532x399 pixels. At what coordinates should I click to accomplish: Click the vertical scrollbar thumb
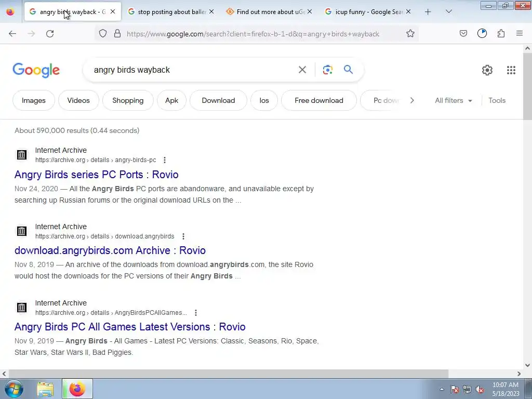click(527, 87)
